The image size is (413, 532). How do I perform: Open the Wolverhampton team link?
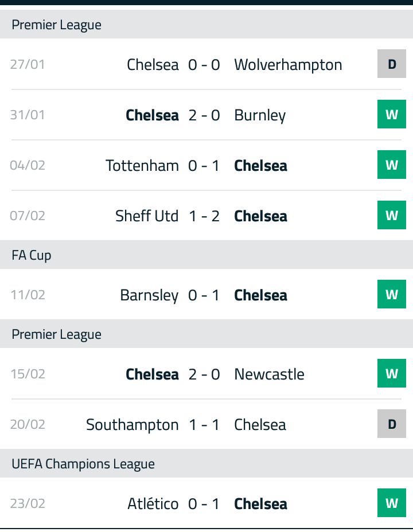coord(288,65)
